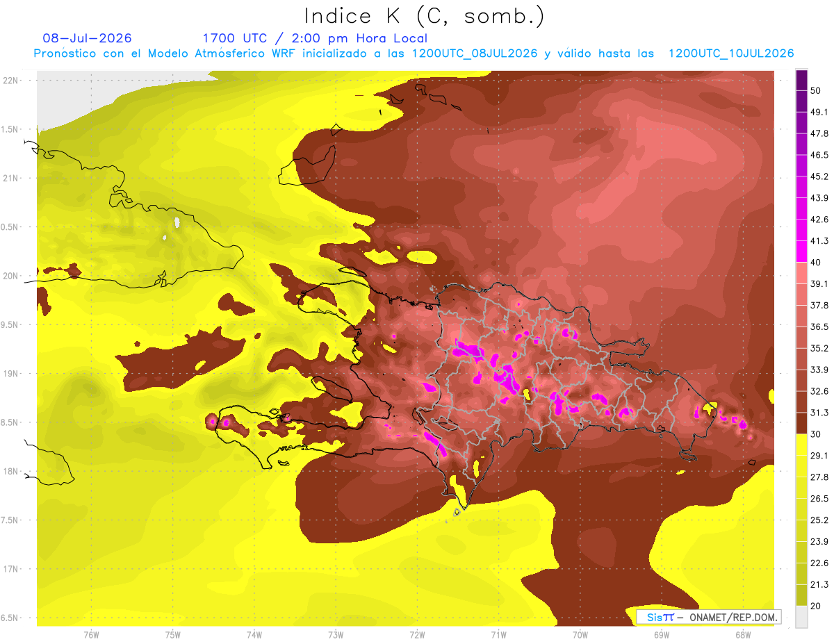Image resolution: width=834 pixels, height=644 pixels.
Task: Click color scale value "25.2"
Action: coord(819,520)
